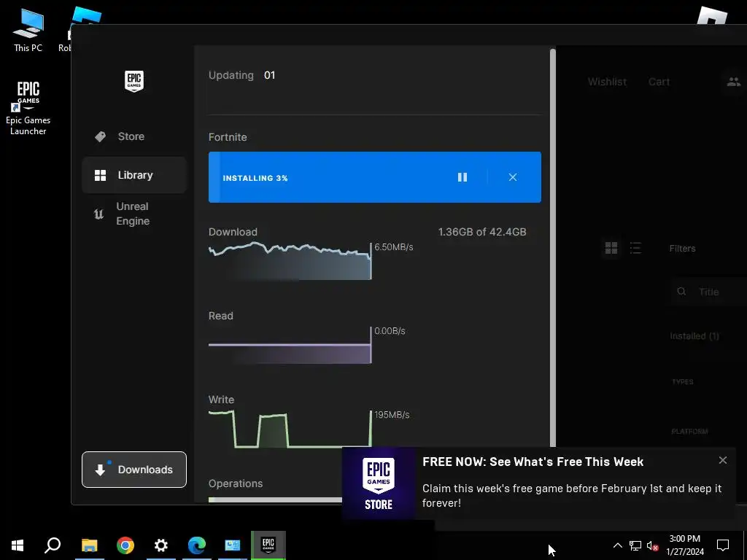Switch library to list view
This screenshot has height=560, width=747.
tap(635, 248)
